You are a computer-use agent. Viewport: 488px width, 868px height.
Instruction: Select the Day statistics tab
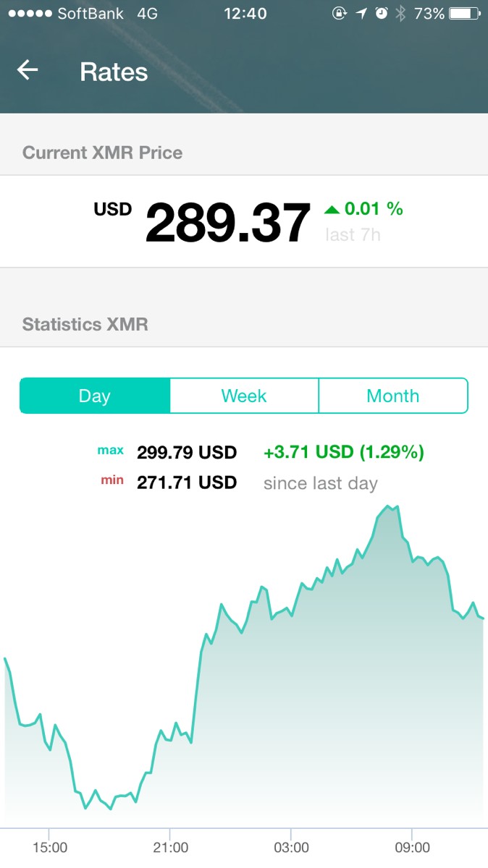point(95,396)
